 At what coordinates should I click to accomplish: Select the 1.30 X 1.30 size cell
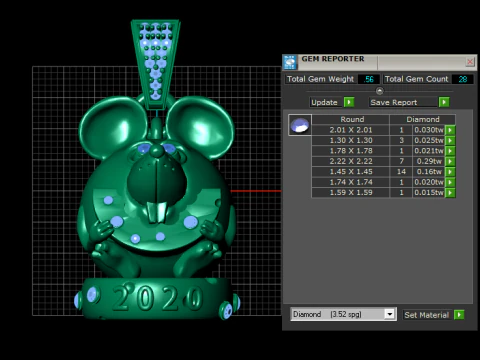click(351, 140)
